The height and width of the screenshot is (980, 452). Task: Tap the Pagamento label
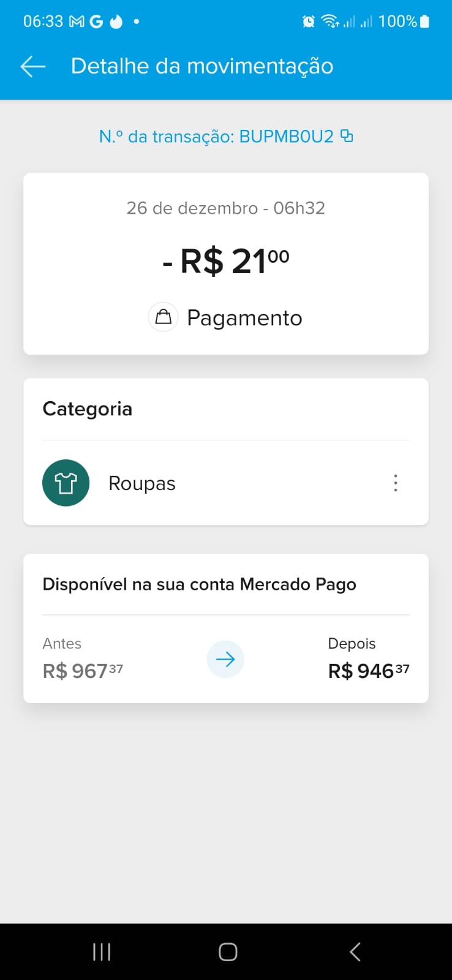pyautogui.click(x=244, y=318)
